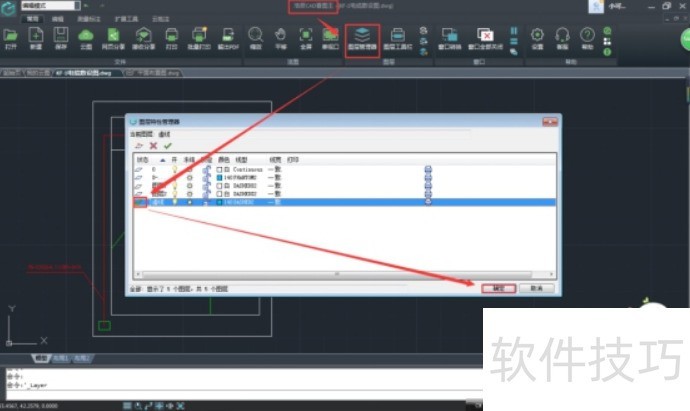690x411 pixels.
Task: Toggle freeze sun icon for layer 0
Action: (x=190, y=170)
